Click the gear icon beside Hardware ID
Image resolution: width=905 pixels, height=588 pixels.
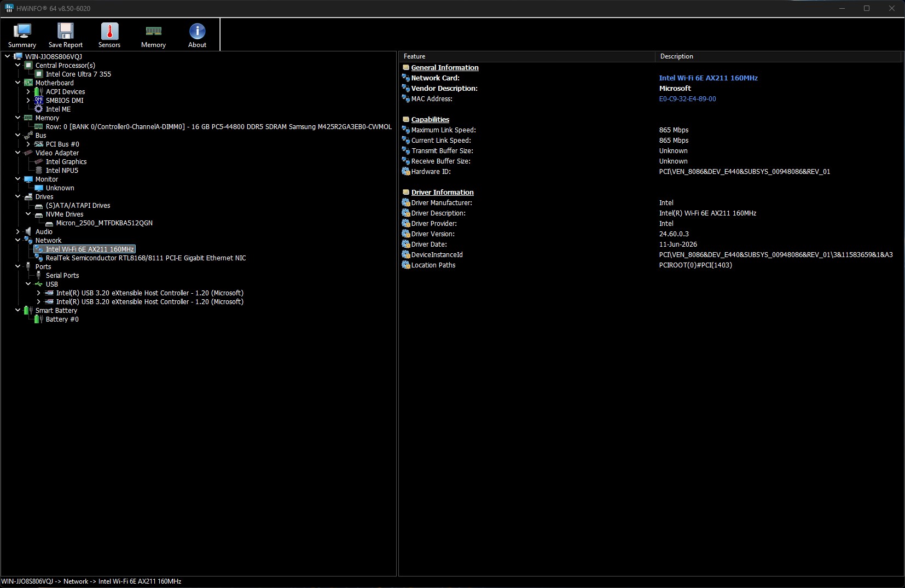406,171
